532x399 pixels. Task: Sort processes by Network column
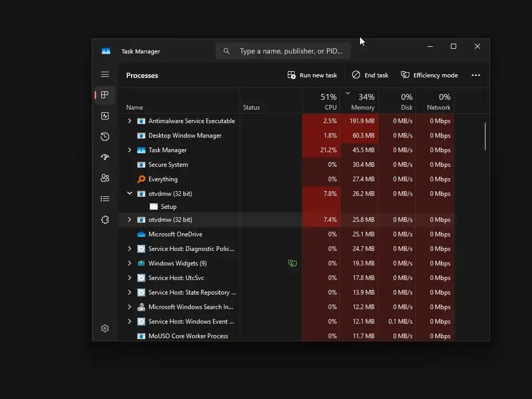pos(435,101)
